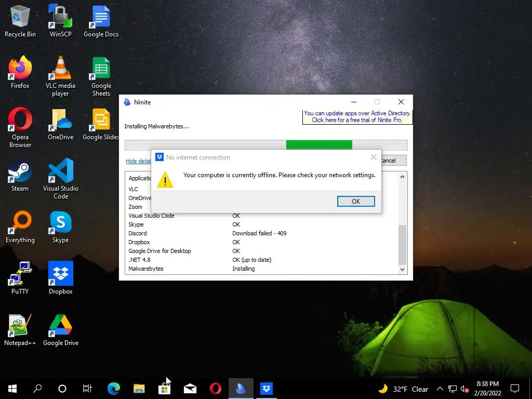
Task: Open the Windows Start menu
Action: pos(12,389)
